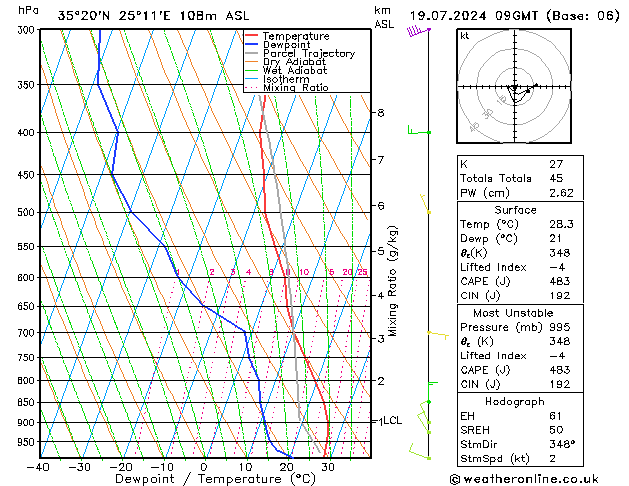
Task: Click the station coordinates title '35°20'N 25°11'E 108m ASL'
Action: coord(153,16)
